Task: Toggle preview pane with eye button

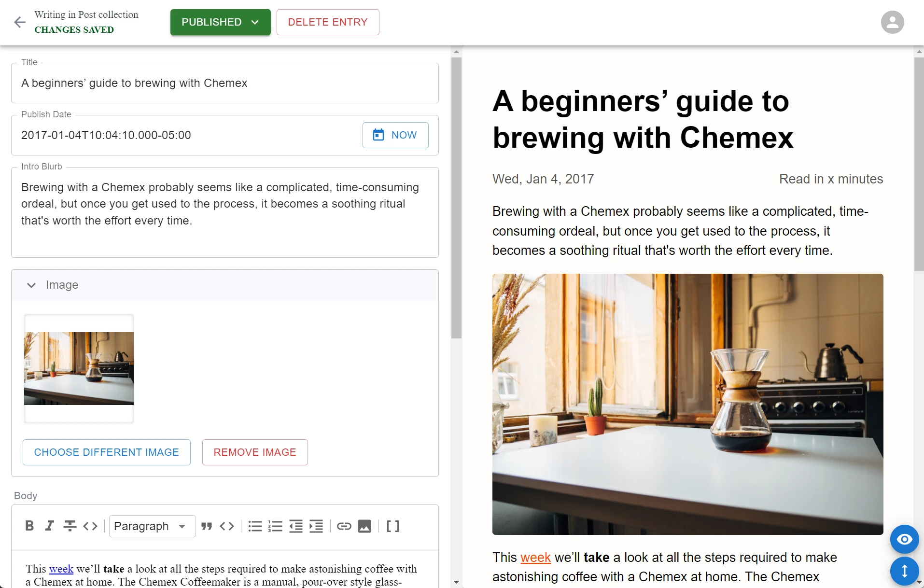Action: 904,539
